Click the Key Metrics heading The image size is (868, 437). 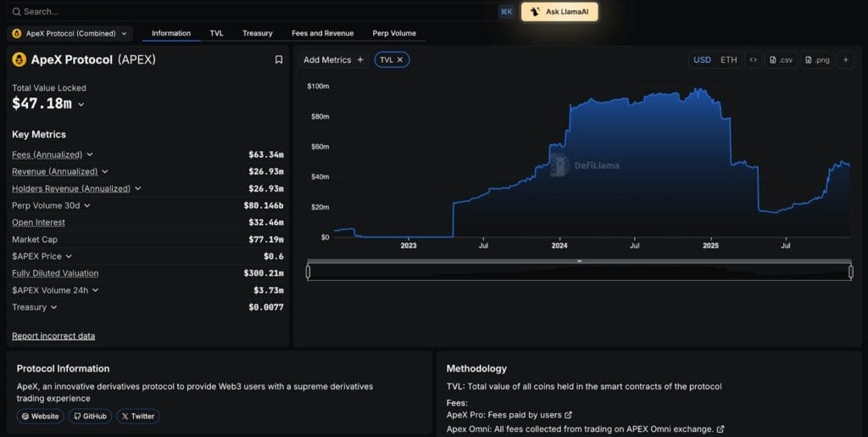(39, 135)
